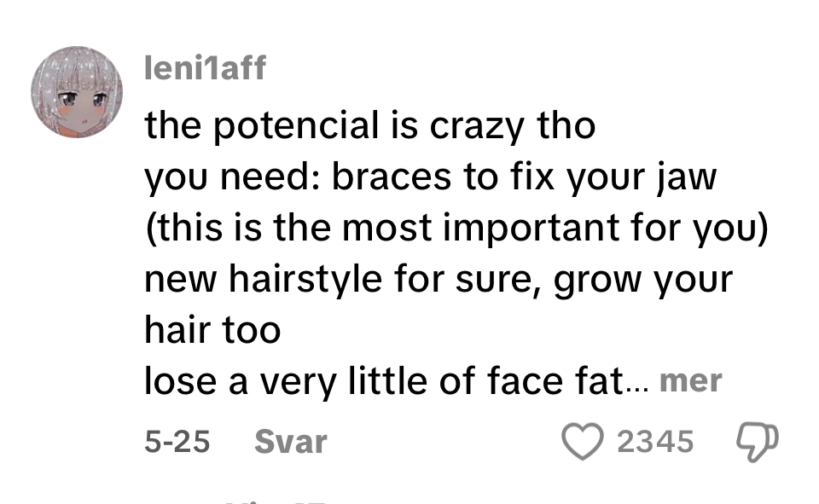Click the 2345 likes count

pos(655,442)
